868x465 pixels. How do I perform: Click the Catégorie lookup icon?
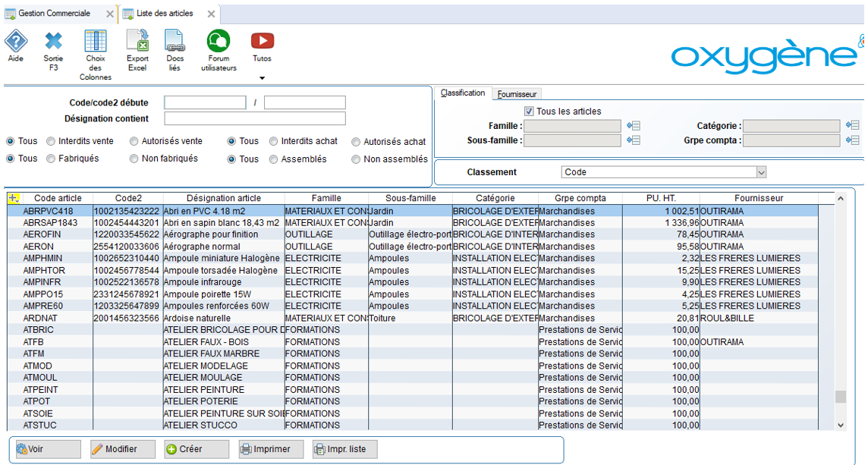tap(853, 126)
